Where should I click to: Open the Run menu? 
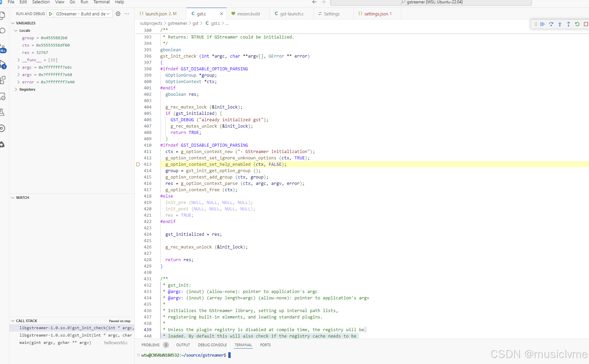click(x=84, y=2)
